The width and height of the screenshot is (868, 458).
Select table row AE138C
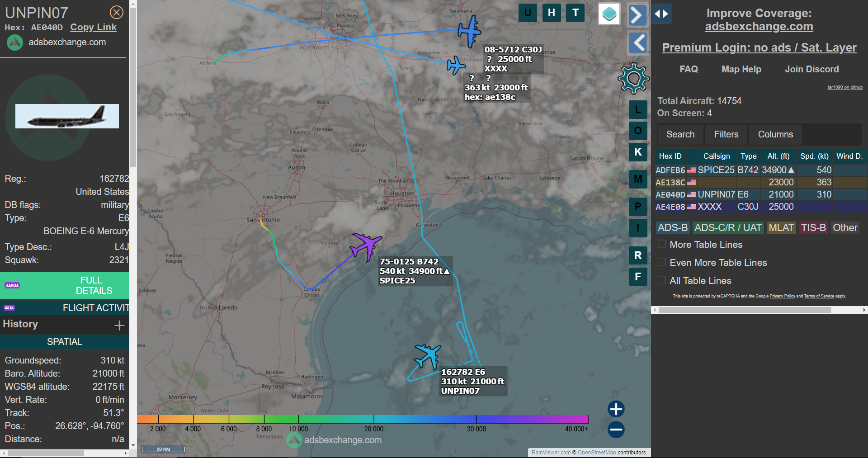pos(761,182)
